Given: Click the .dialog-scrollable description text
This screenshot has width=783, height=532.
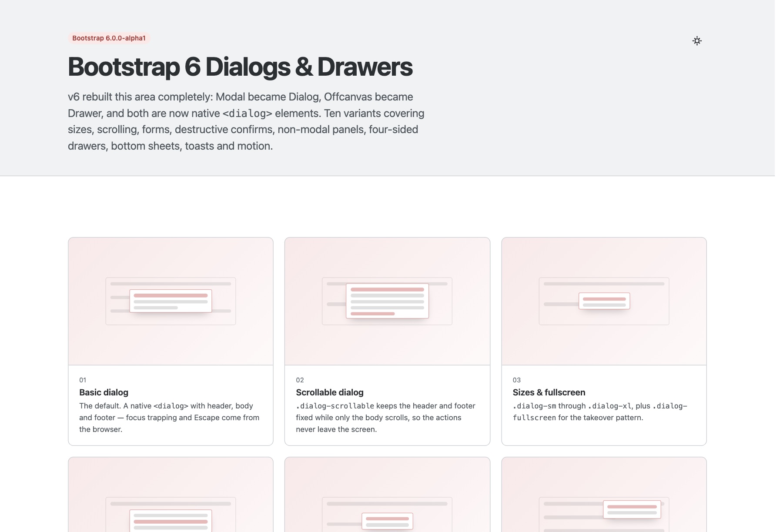Looking at the screenshot, I should (x=386, y=418).
